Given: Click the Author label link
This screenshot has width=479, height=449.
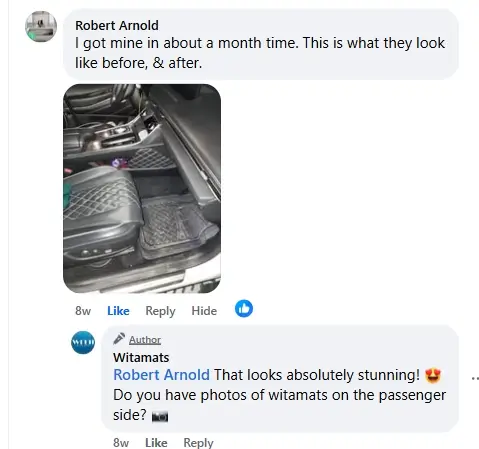Looking at the screenshot, I should pos(145,340).
